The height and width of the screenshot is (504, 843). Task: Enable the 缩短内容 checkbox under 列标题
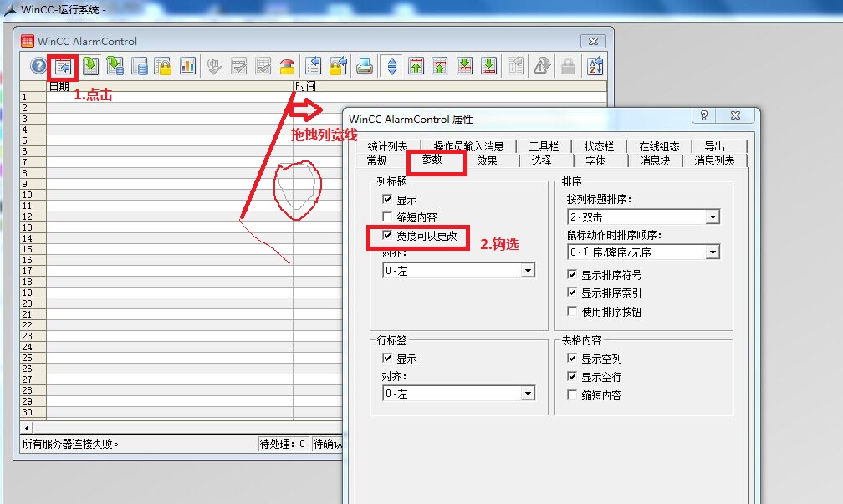pos(388,216)
